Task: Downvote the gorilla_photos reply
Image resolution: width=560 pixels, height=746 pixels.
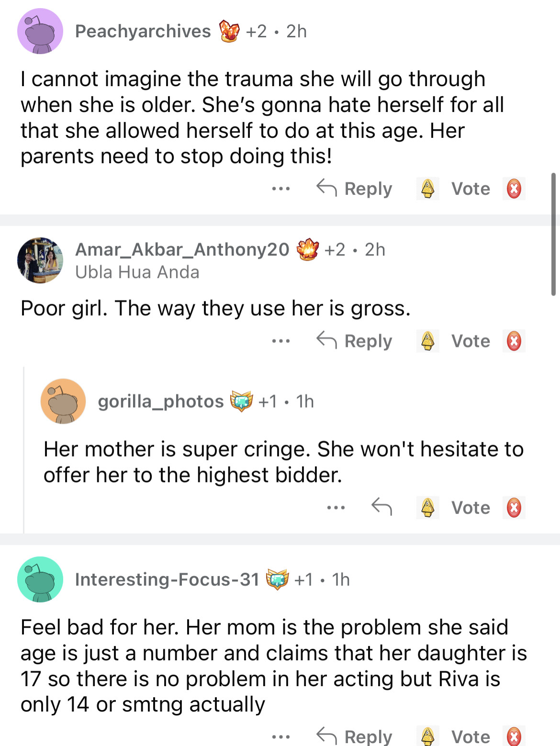Action: [514, 508]
